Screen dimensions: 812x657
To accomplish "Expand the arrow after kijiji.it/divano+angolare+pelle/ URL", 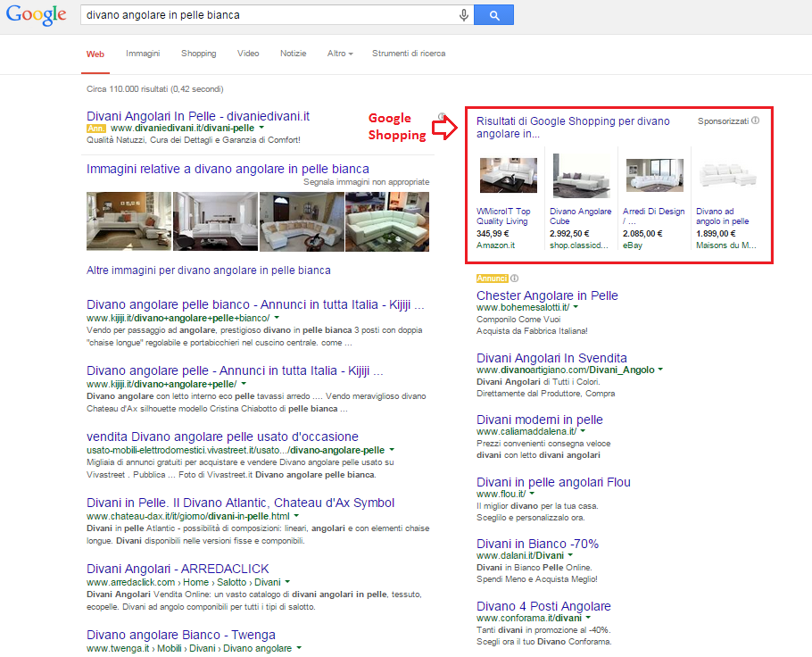I will tap(244, 384).
